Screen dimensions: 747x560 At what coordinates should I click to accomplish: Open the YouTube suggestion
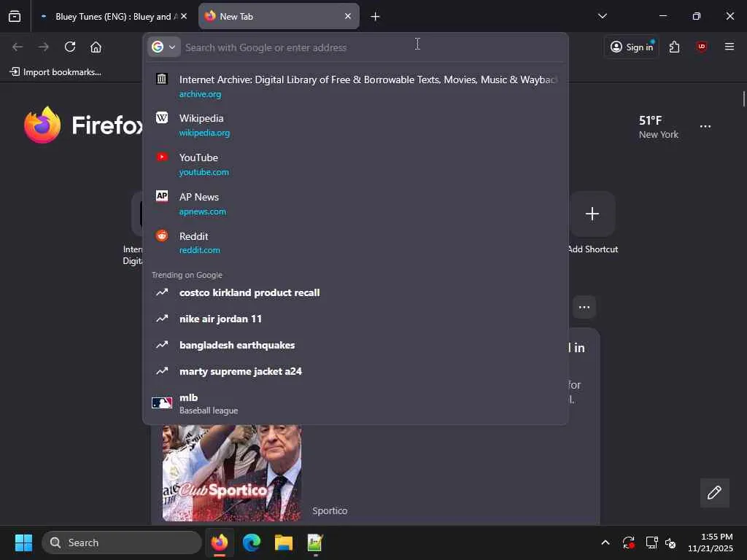click(355, 164)
